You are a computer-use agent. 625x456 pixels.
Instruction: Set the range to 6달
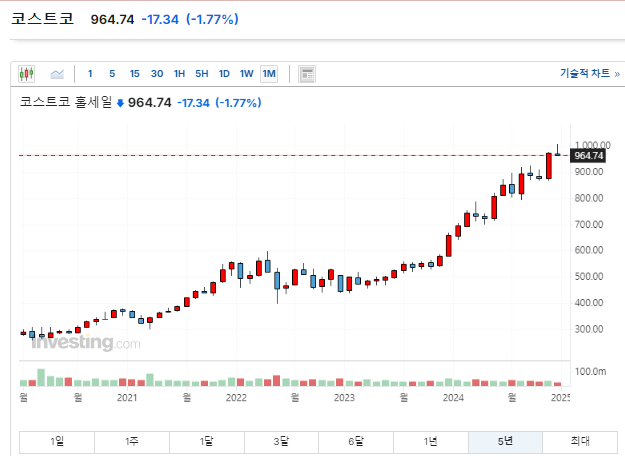click(356, 441)
